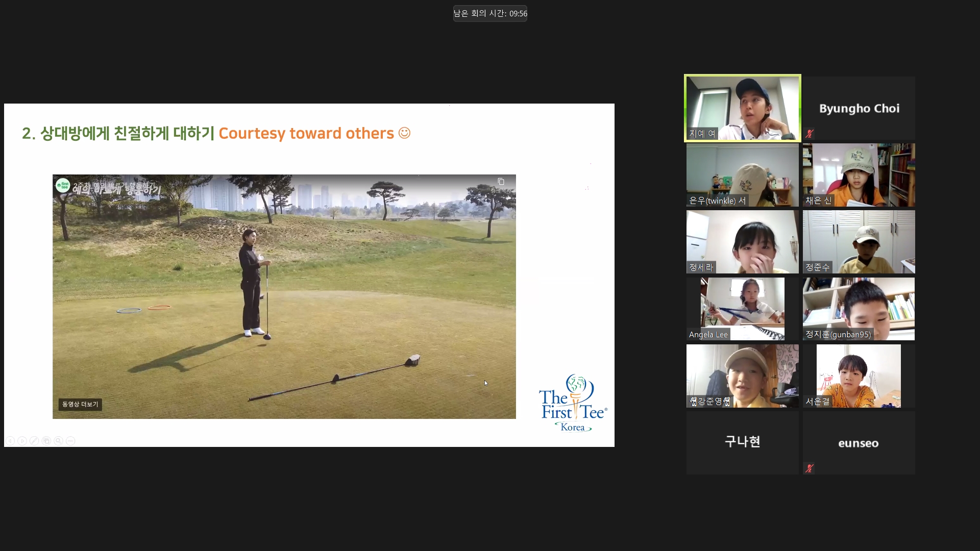Select the 채은 신 participant video tile

click(859, 175)
